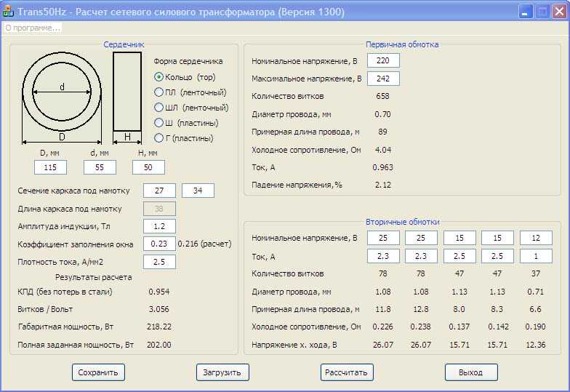Click primary current value 0.963

click(x=382, y=167)
